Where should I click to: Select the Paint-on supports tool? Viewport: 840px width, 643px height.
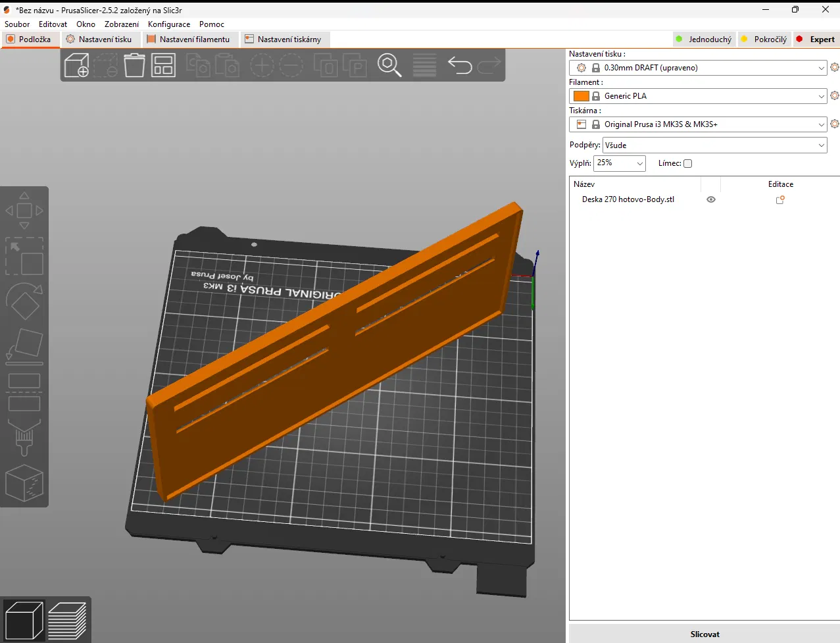click(24, 438)
